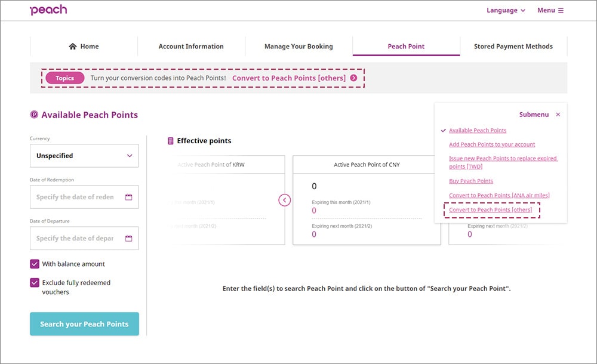597x364 pixels.
Task: Select the Peach Point tab
Action: point(406,46)
